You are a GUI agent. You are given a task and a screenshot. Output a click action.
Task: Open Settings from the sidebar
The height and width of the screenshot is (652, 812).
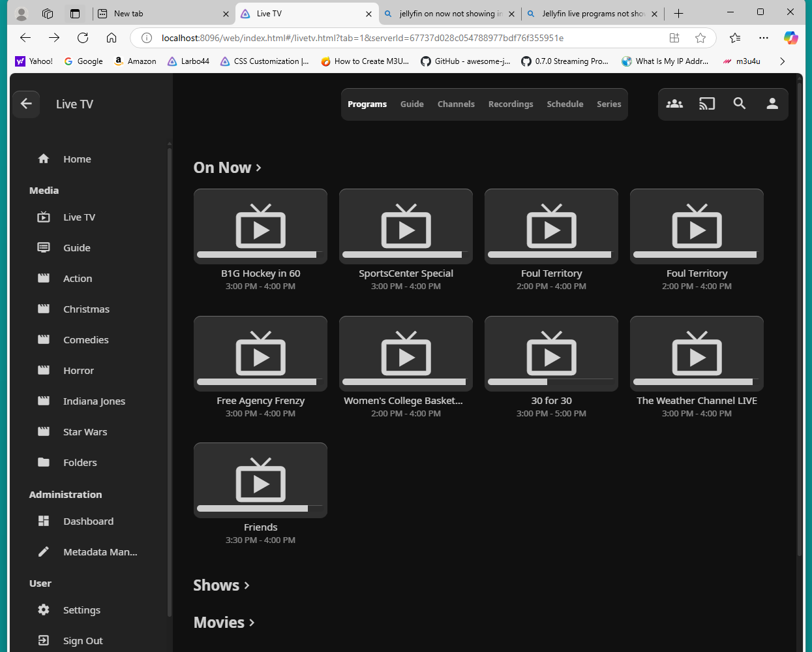pyautogui.click(x=82, y=610)
